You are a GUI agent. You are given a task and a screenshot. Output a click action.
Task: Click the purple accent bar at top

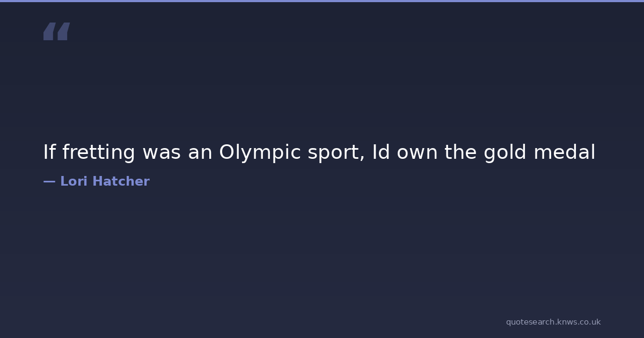pyautogui.click(x=322, y=1)
